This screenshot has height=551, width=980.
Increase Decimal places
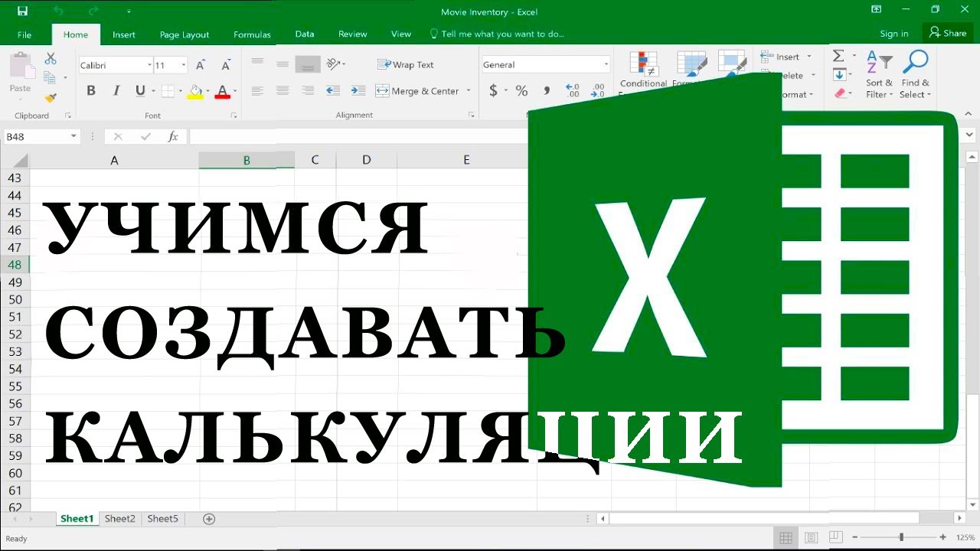[x=573, y=91]
